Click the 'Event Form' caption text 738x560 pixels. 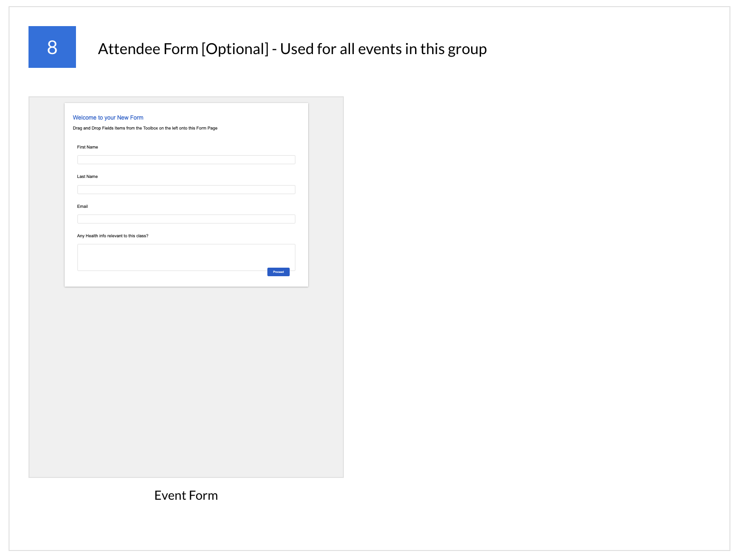(x=186, y=495)
